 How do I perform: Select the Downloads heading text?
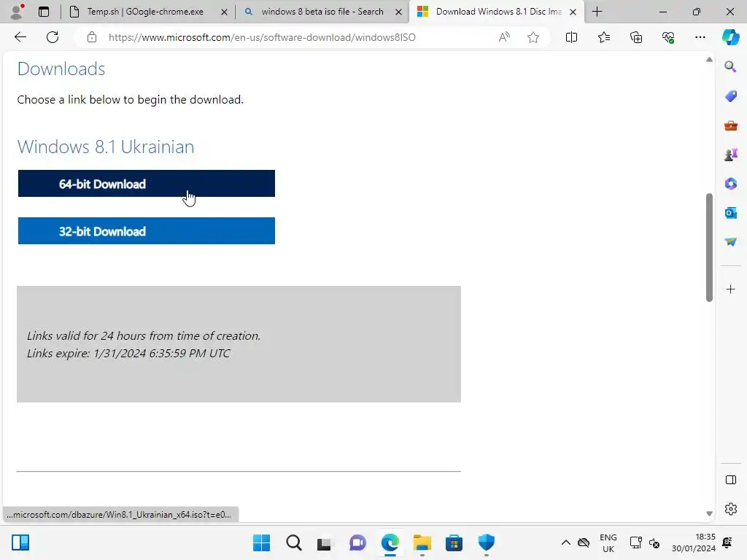click(61, 69)
